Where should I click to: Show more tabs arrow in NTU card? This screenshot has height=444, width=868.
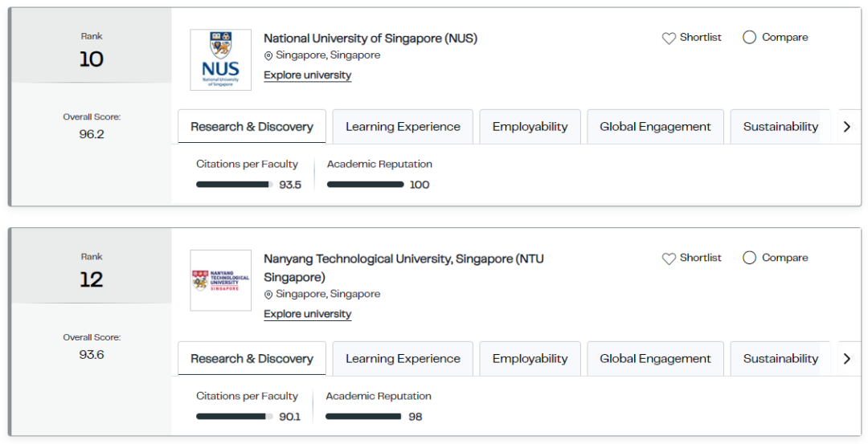tap(846, 358)
